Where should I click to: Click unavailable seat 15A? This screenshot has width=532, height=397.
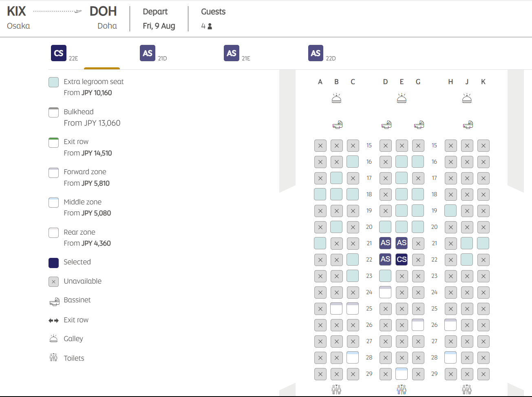pos(320,145)
